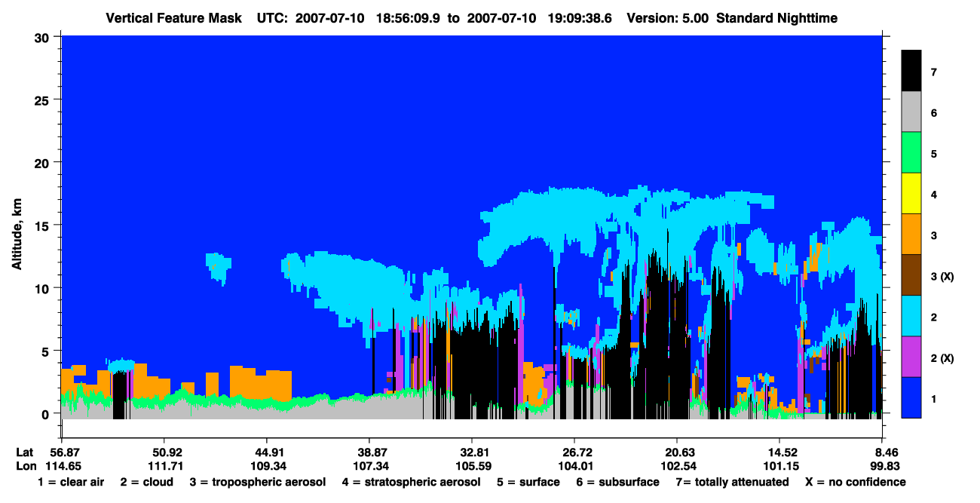Viewport: 980px width, 503px height.
Task: Click the green surface color swatch
Action: (x=911, y=153)
